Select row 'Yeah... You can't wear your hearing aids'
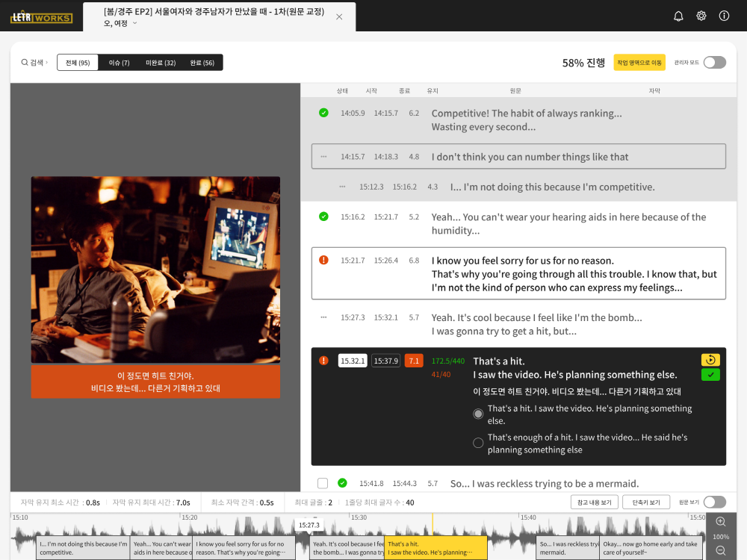The height and width of the screenshot is (560, 747). [x=518, y=223]
